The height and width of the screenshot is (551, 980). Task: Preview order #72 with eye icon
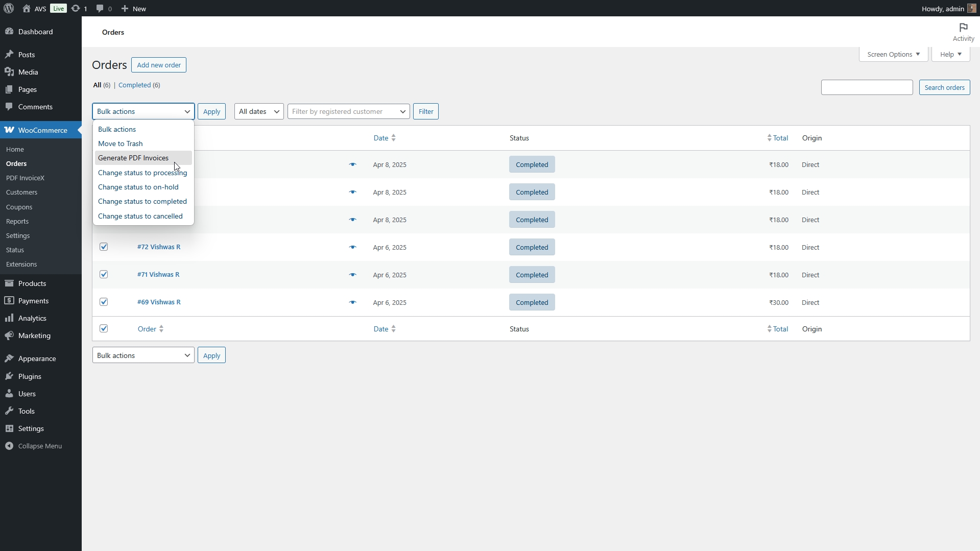[x=352, y=247]
